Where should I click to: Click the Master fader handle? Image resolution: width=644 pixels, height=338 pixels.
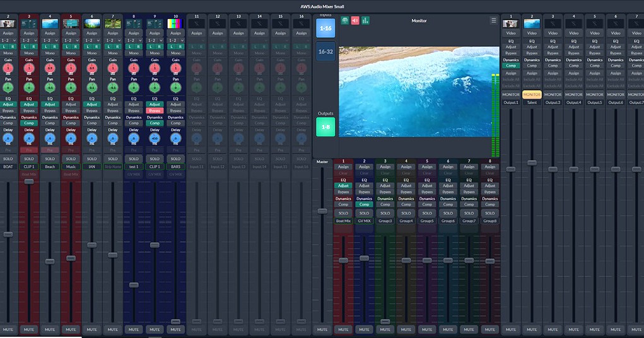[x=322, y=211]
